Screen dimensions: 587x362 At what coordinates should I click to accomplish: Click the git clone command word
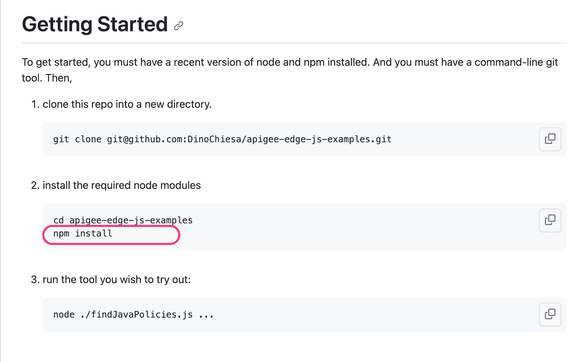tap(77, 139)
